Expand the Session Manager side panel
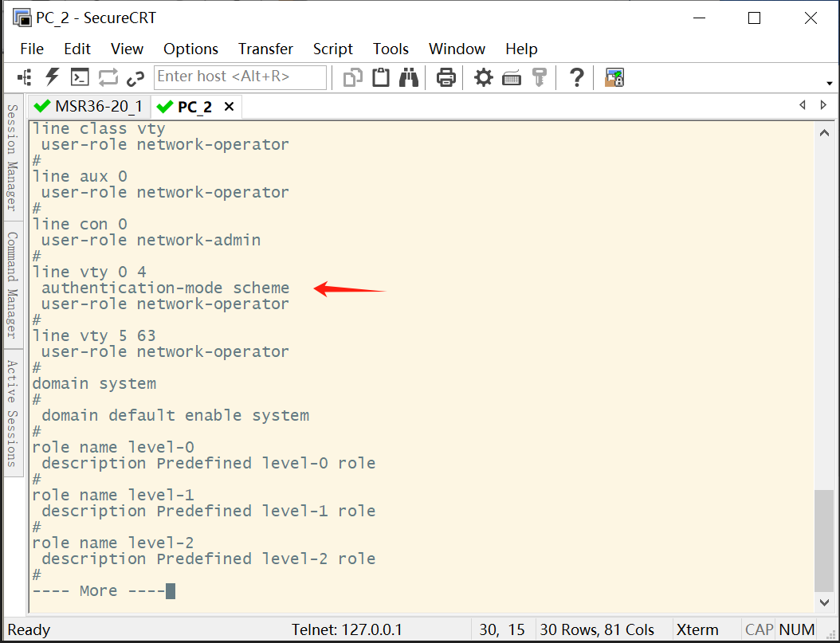Screen dimensions: 840x643 click(13, 158)
